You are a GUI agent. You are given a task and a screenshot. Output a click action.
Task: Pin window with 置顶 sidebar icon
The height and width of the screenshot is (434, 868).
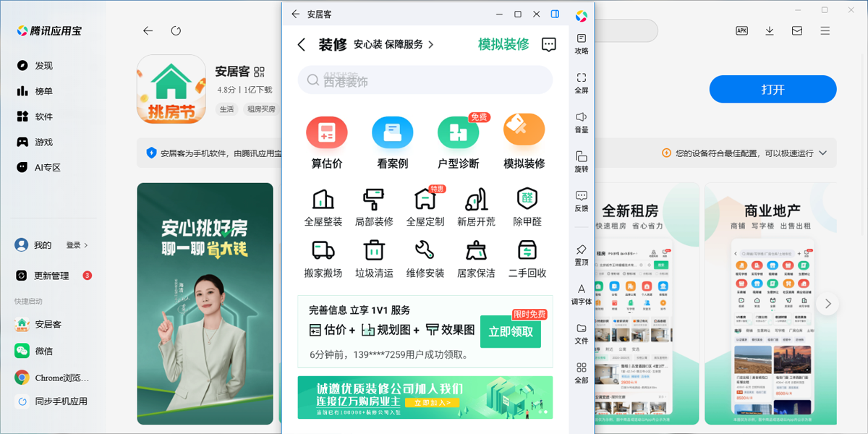582,255
